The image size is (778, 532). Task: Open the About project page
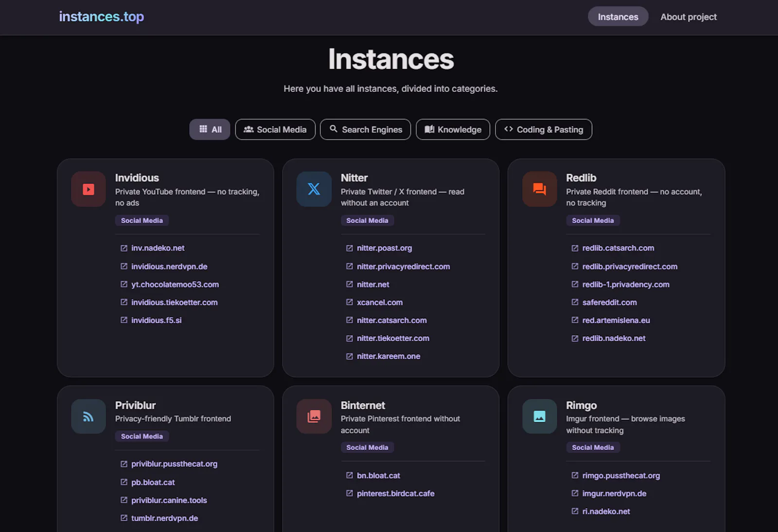(689, 17)
